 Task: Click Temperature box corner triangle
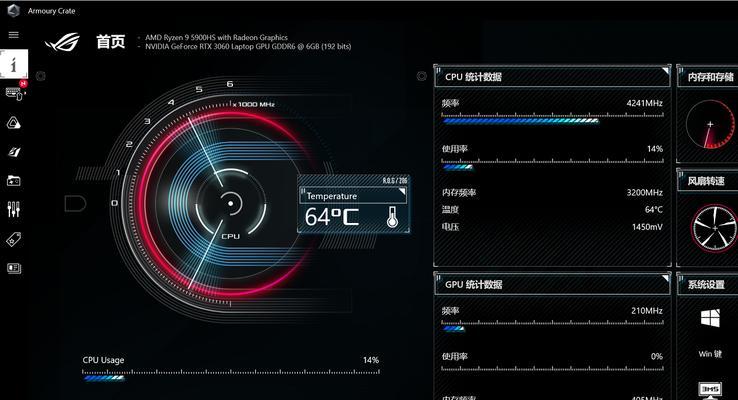pyautogui.click(x=402, y=191)
